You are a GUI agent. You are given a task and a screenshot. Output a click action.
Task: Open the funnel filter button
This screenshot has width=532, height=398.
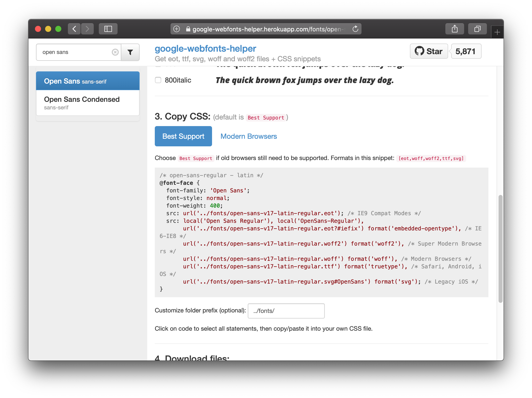pos(130,52)
